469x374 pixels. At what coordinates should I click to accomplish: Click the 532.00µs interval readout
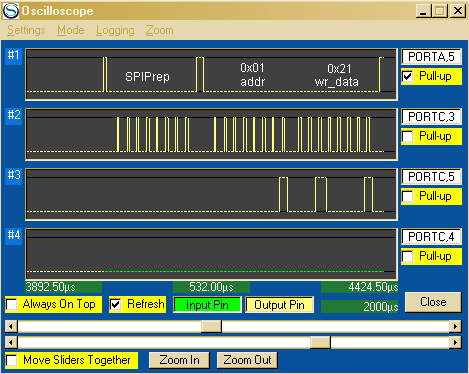pos(211,287)
